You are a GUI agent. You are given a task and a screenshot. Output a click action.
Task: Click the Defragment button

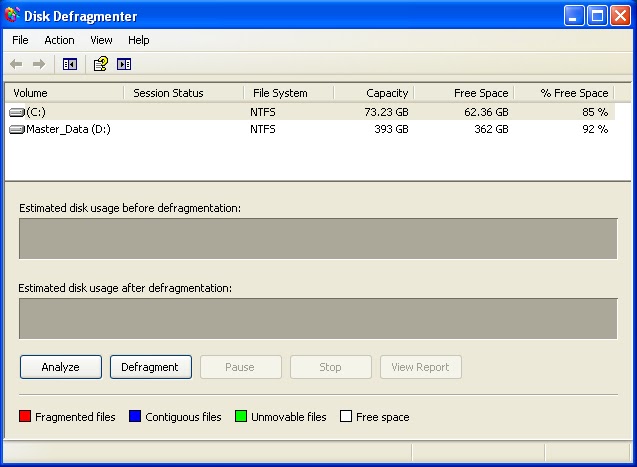[151, 367]
